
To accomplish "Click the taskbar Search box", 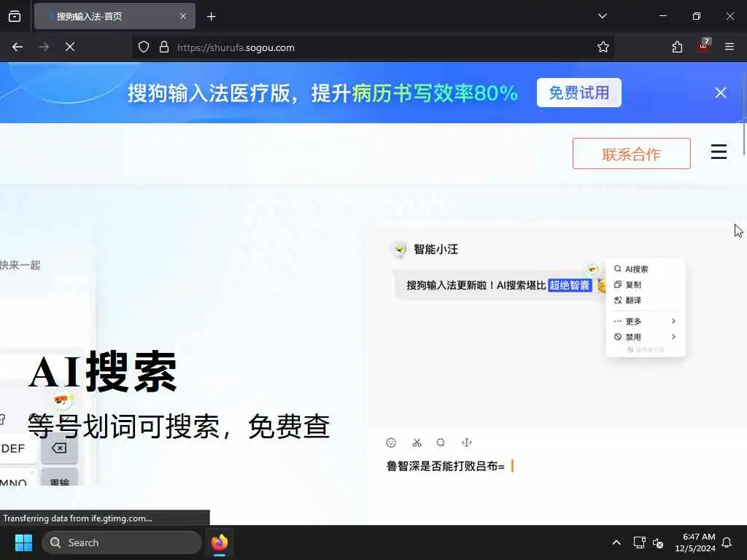I will click(x=122, y=542).
